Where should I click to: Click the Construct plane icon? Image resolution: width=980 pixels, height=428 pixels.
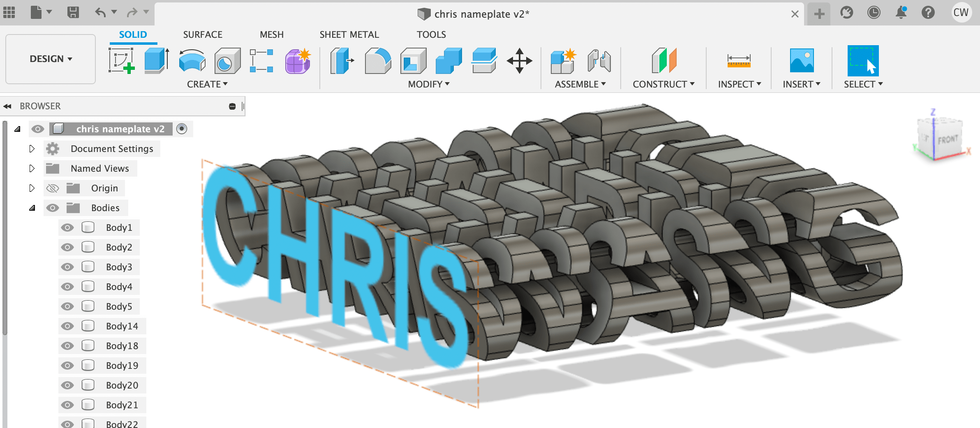click(664, 60)
